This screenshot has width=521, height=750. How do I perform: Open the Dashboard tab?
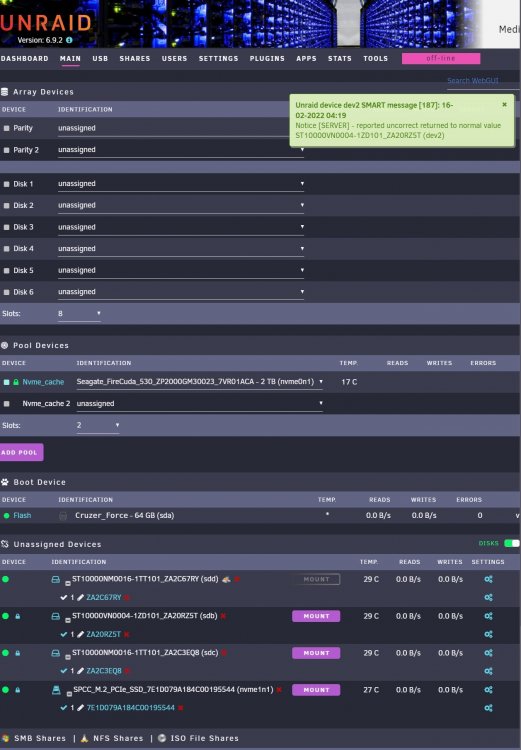pyautogui.click(x=24, y=58)
